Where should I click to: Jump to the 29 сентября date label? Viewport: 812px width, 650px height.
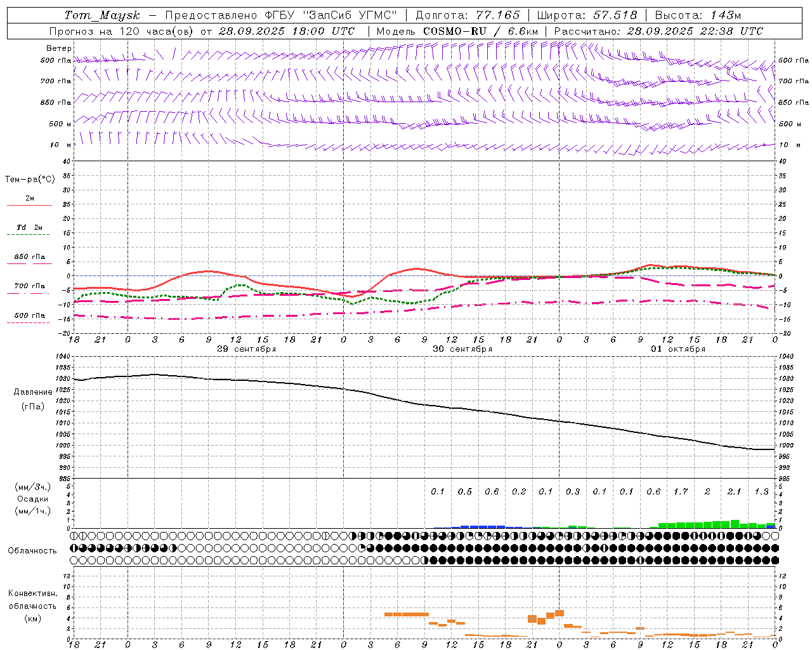coord(246,349)
